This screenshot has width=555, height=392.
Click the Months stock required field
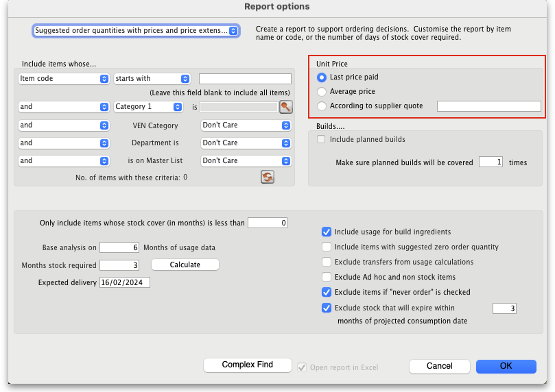119,265
